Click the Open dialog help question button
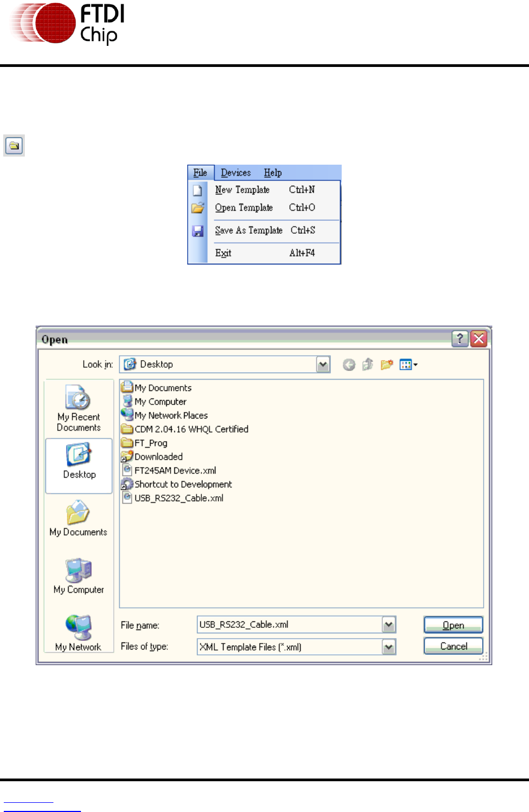Viewport: 529px width, 812px height. [x=460, y=339]
